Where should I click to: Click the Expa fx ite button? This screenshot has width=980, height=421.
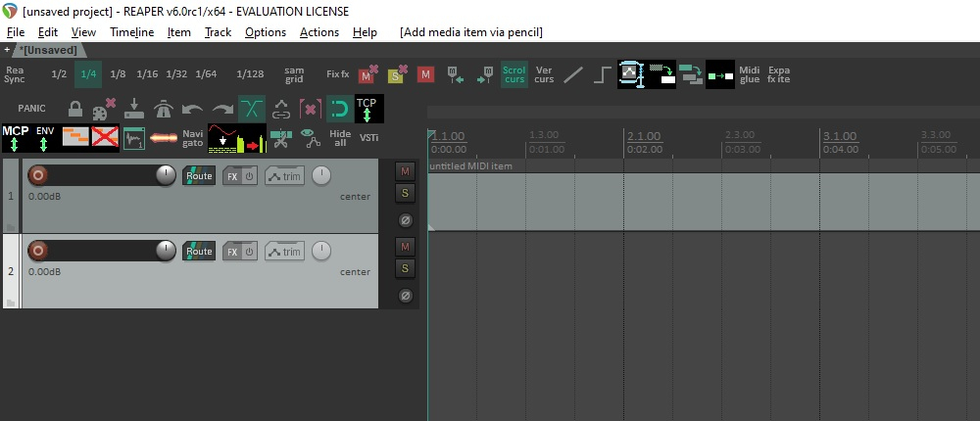(779, 74)
